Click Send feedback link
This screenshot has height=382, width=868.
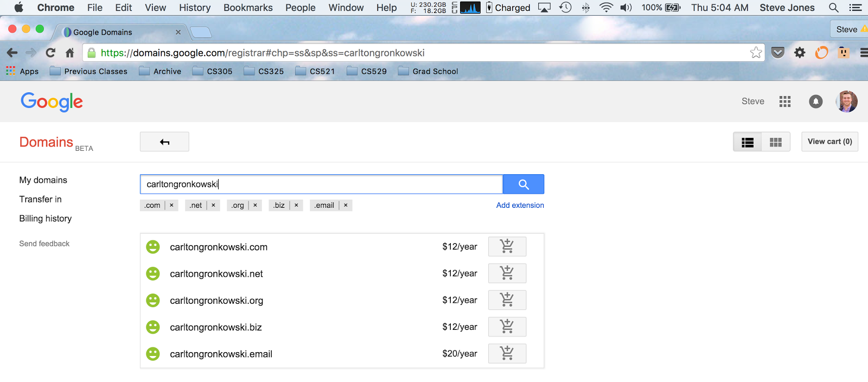click(44, 244)
